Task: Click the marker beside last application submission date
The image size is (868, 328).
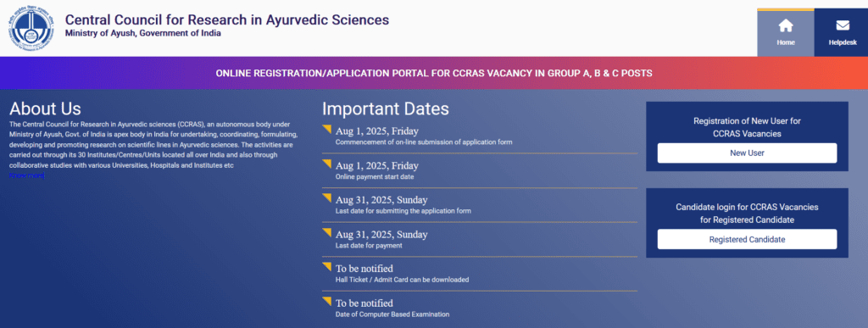Action: point(327,198)
